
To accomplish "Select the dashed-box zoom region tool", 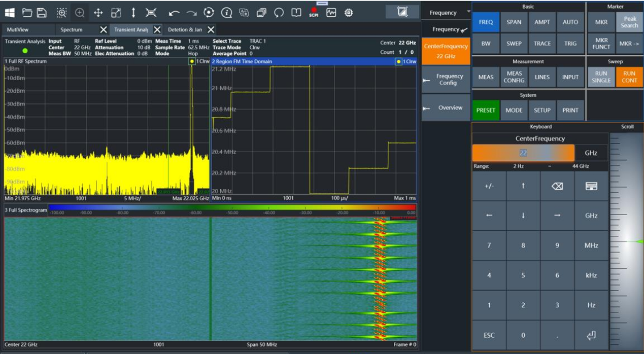I will coord(61,13).
